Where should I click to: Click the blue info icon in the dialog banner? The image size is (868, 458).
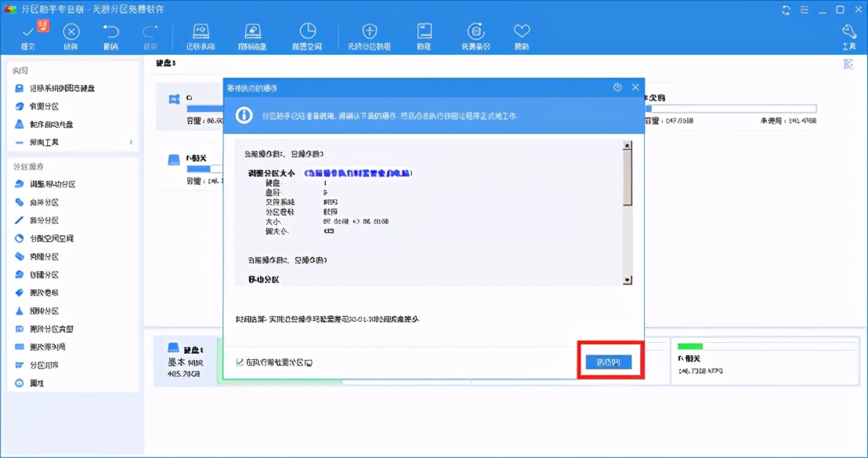tap(244, 115)
